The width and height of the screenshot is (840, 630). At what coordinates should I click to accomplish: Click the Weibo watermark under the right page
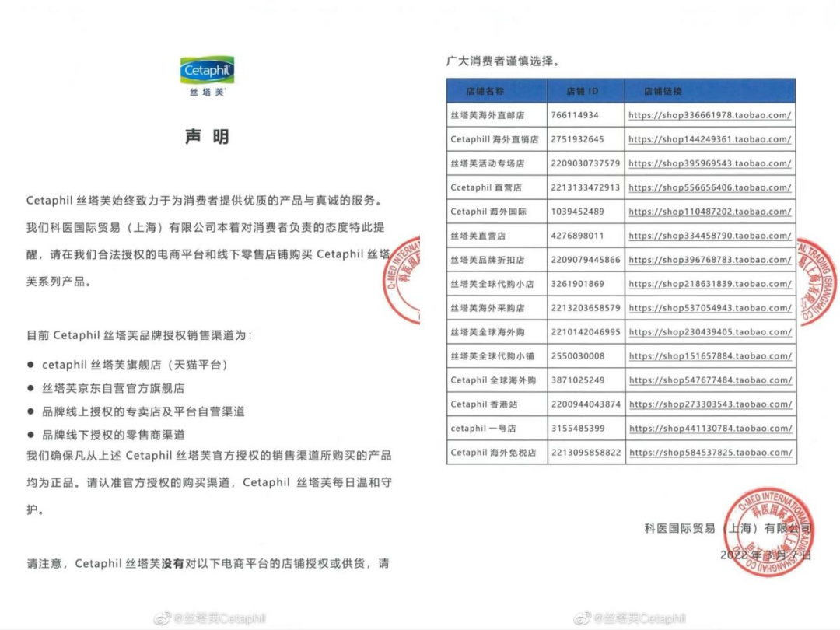629,618
